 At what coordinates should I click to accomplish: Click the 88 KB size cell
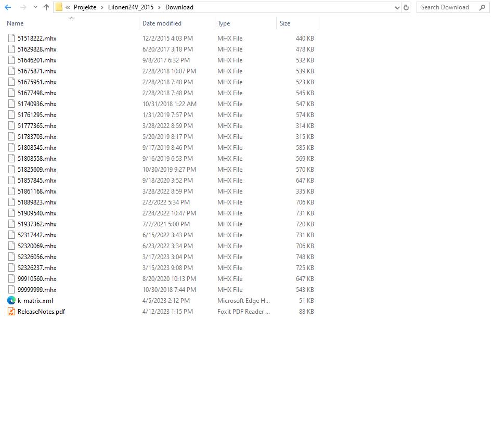point(306,312)
